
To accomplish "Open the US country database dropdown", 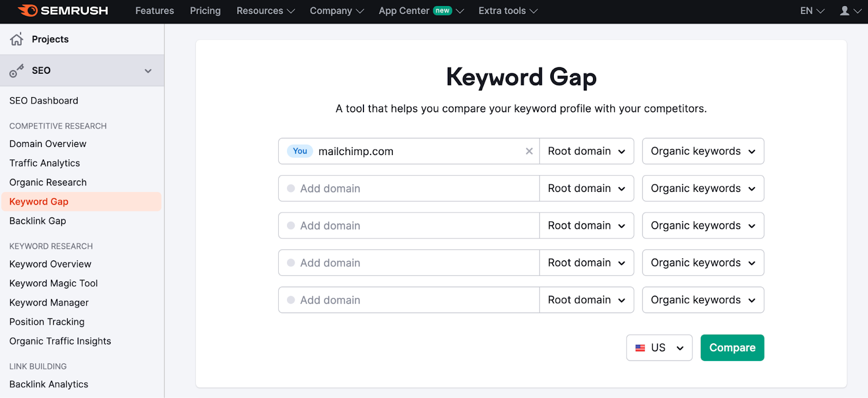I will (x=659, y=348).
